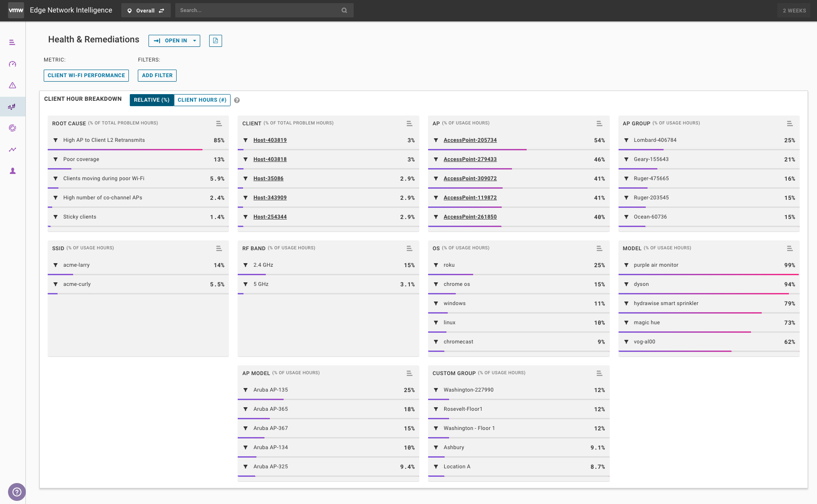Click the 2 Weeks time range button

[x=794, y=10]
